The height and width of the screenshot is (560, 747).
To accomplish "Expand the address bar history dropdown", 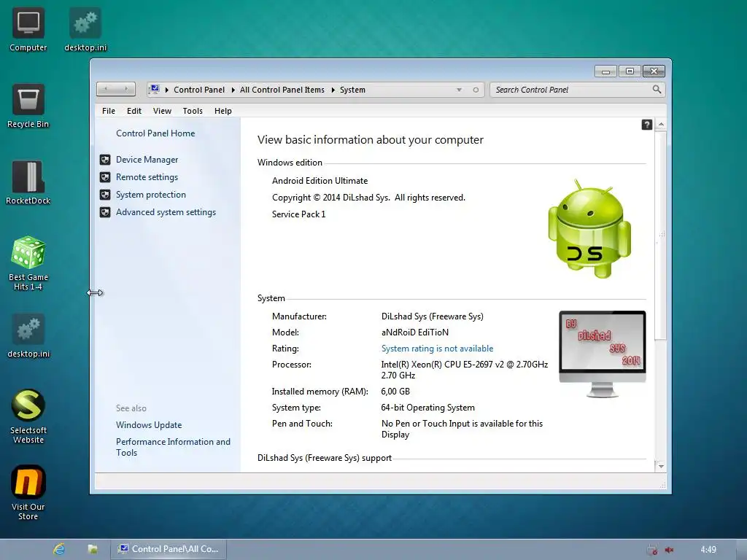I will (459, 90).
